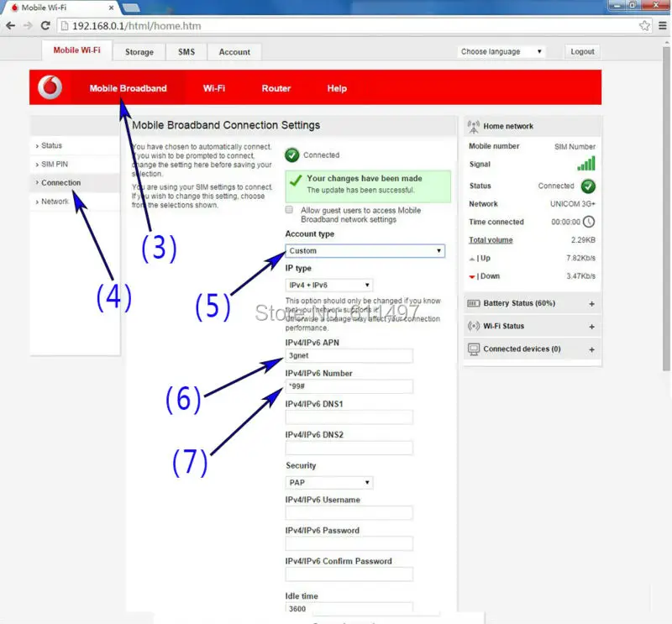Click the 7.82Kb/s upload speed value
The width and height of the screenshot is (672, 624).
coord(580,258)
